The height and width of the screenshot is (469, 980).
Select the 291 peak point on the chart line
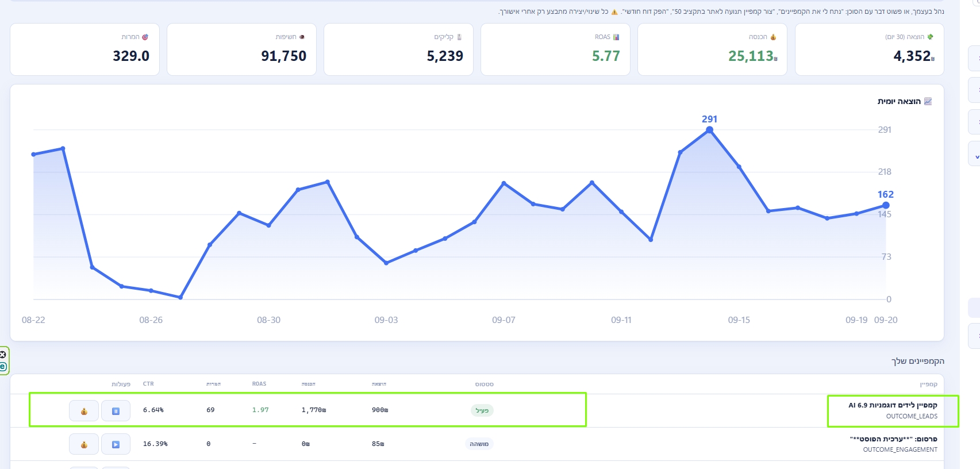click(709, 130)
